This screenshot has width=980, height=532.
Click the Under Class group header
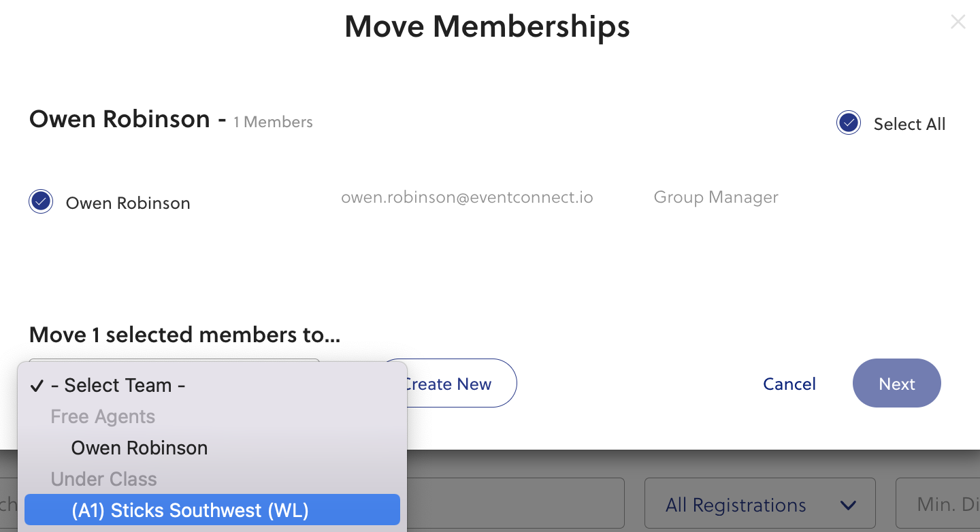click(x=103, y=479)
